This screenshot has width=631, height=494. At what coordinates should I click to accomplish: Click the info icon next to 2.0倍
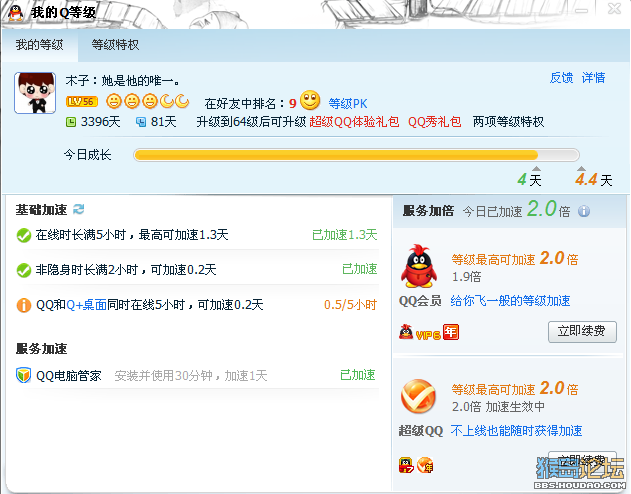[x=584, y=211]
